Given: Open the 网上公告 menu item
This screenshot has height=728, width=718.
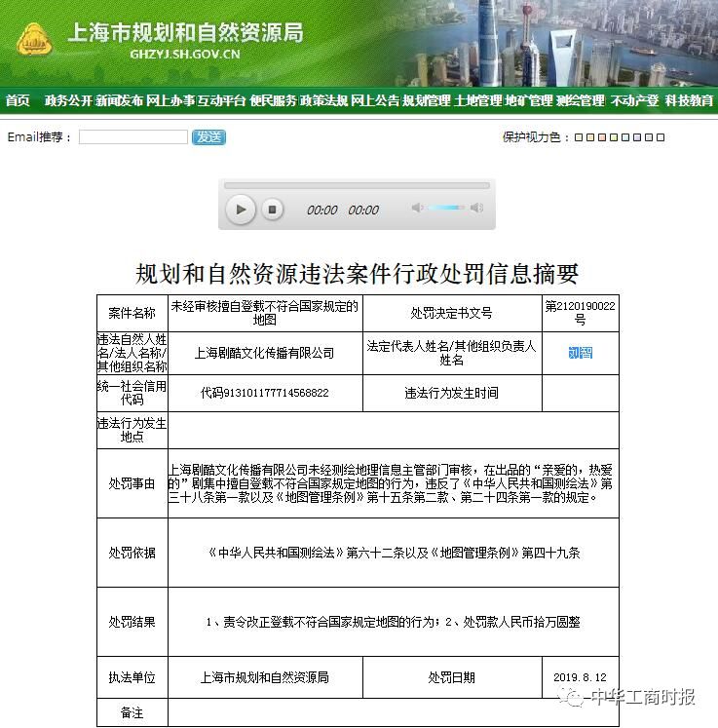Looking at the screenshot, I should coord(375,100).
